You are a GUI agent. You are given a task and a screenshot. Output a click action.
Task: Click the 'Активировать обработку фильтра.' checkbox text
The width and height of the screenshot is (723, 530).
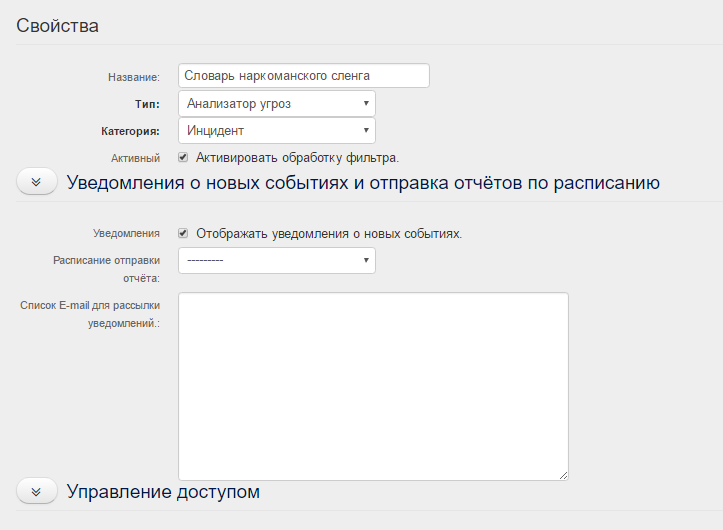pos(297,157)
